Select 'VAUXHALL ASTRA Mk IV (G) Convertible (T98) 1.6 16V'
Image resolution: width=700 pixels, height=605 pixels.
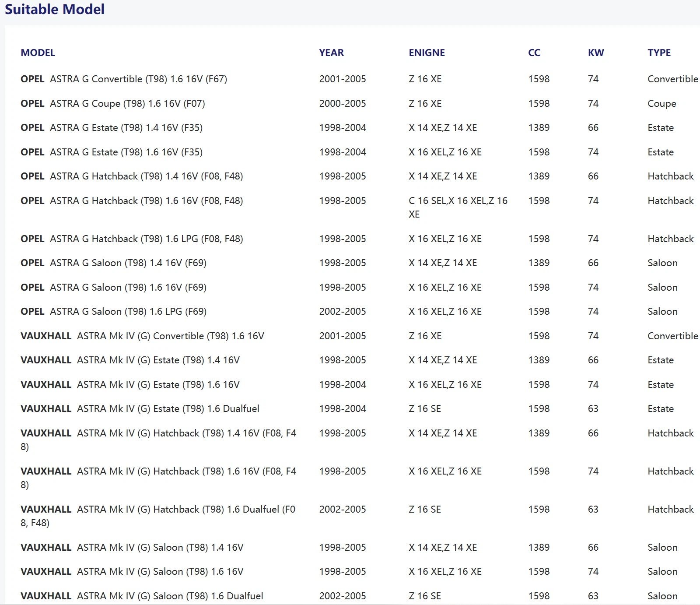pyautogui.click(x=143, y=336)
